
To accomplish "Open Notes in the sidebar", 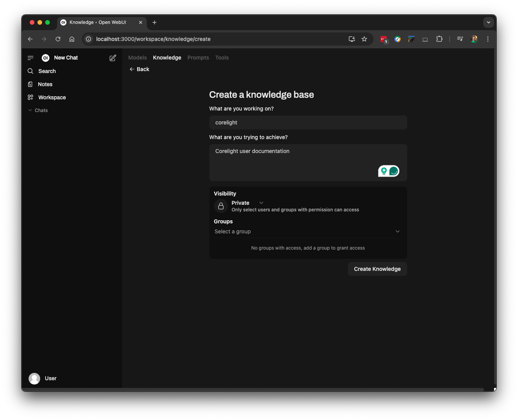I will pos(45,84).
